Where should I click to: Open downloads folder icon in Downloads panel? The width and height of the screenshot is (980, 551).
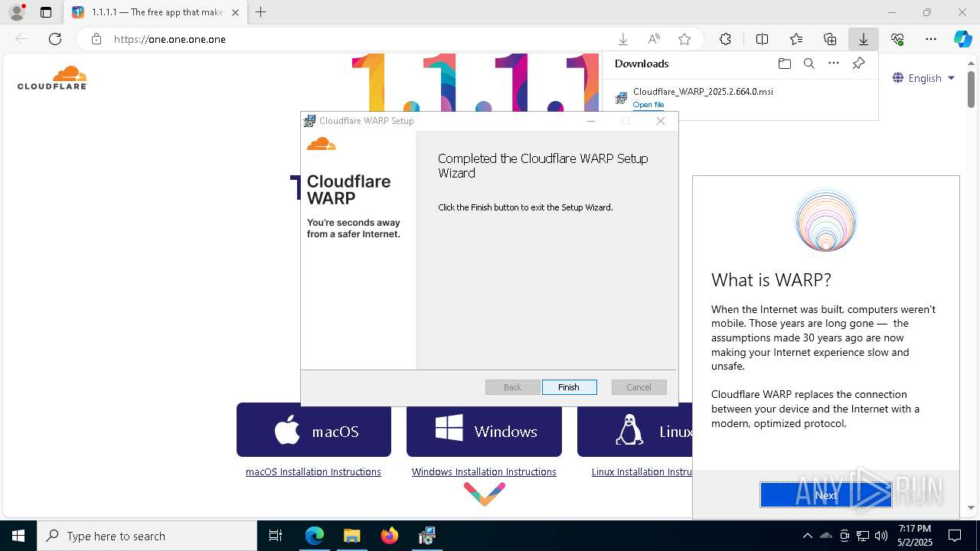click(x=784, y=64)
